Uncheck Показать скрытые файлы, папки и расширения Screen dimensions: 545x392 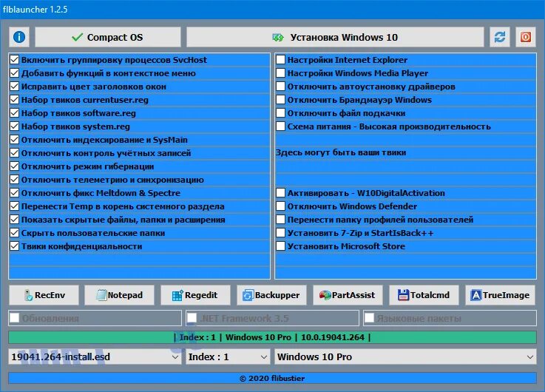pos(14,219)
